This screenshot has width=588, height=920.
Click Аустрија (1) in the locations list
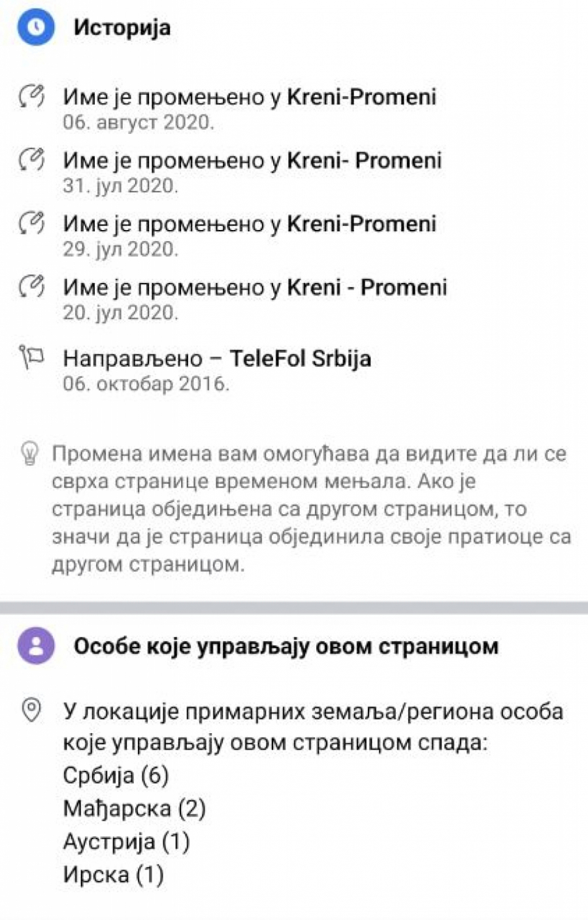[126, 842]
